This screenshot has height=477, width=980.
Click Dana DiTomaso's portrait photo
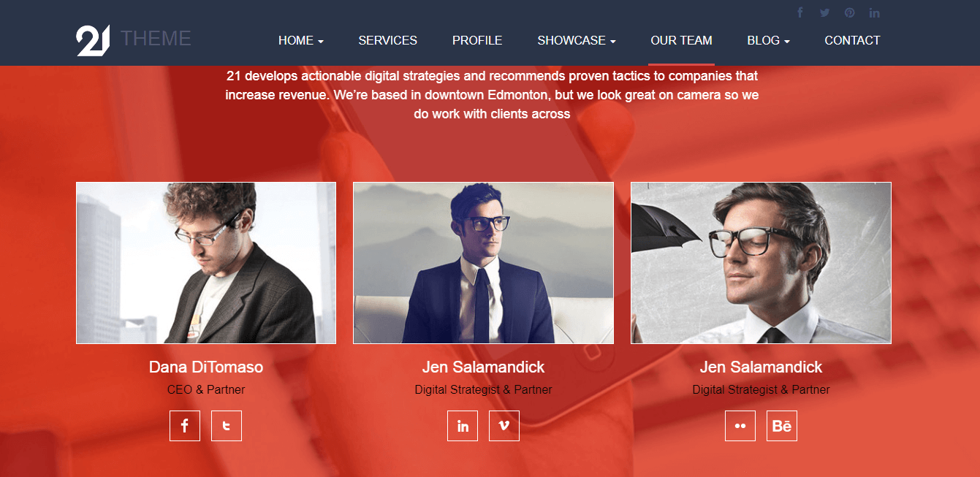206,263
